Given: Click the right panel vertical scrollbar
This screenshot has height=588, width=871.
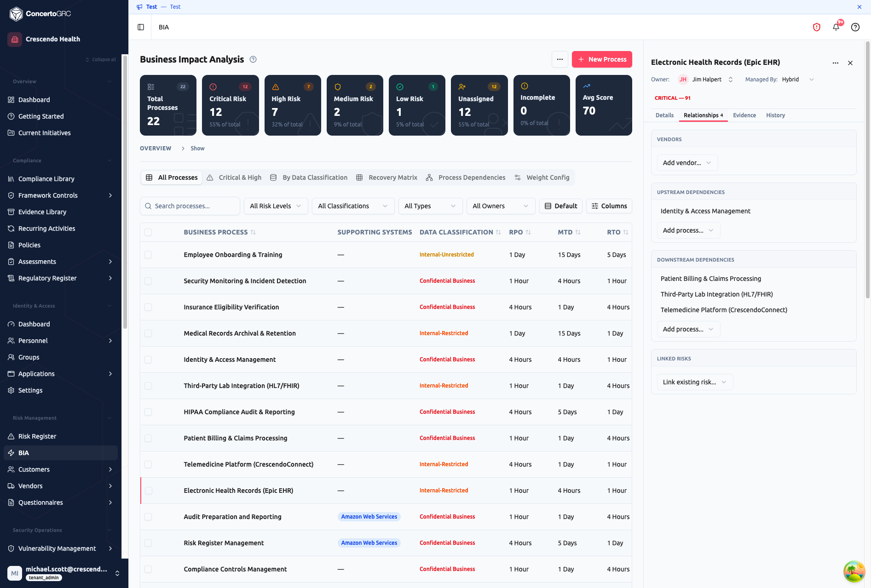Looking at the screenshot, I should tap(868, 170).
